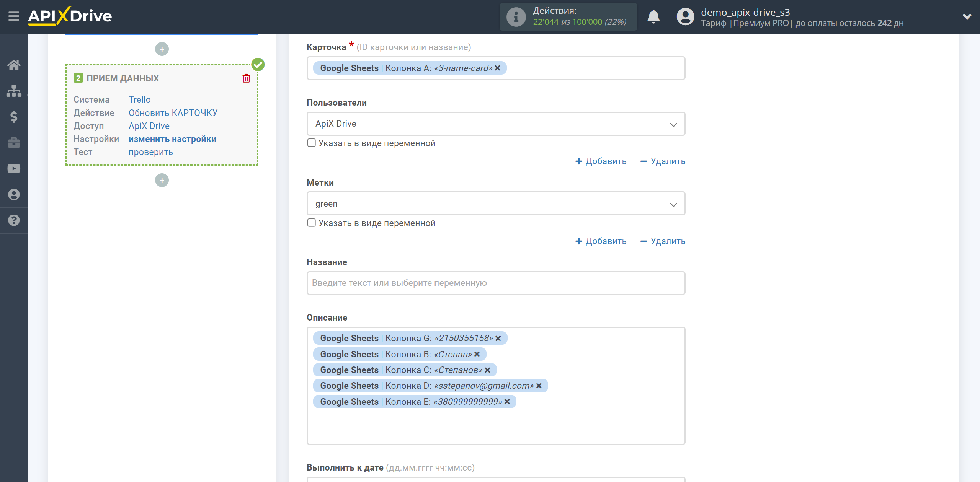Screen dimensions: 980x482
Task: Click Trello system link
Action: (x=139, y=99)
